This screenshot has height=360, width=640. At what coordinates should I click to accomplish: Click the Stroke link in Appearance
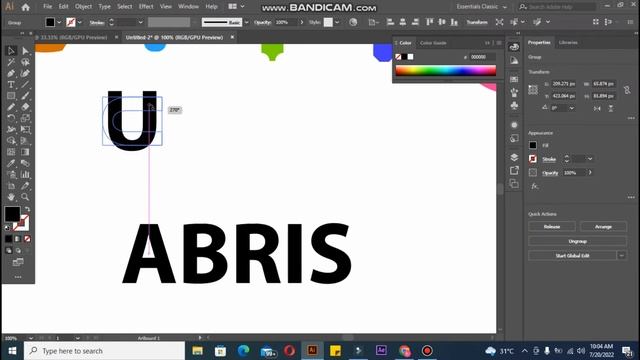click(549, 159)
